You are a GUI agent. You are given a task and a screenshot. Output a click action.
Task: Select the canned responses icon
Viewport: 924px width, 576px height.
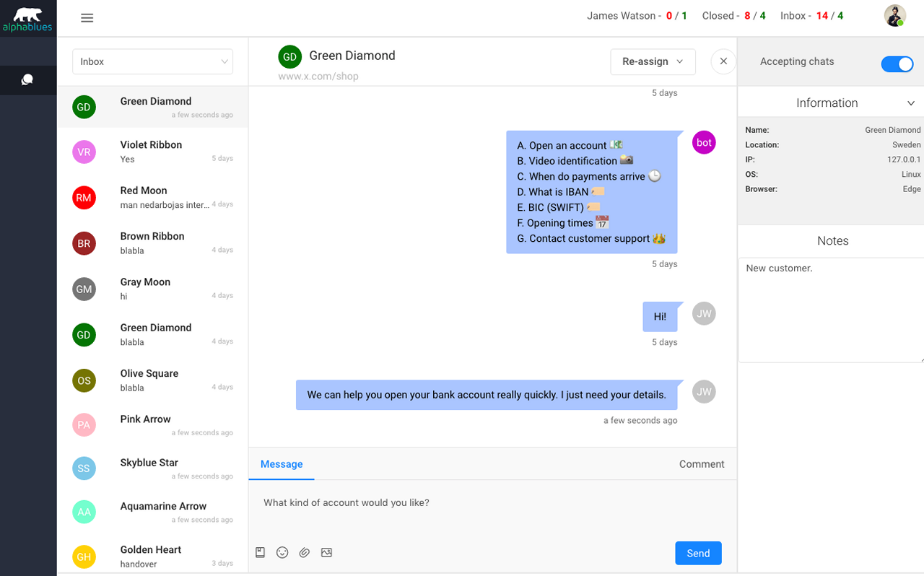260,552
